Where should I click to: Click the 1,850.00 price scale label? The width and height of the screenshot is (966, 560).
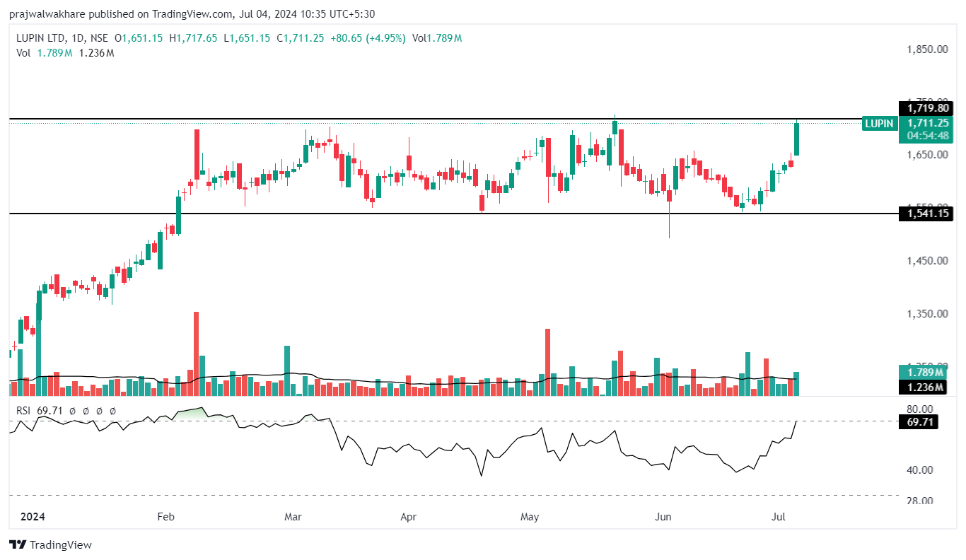[x=927, y=49]
